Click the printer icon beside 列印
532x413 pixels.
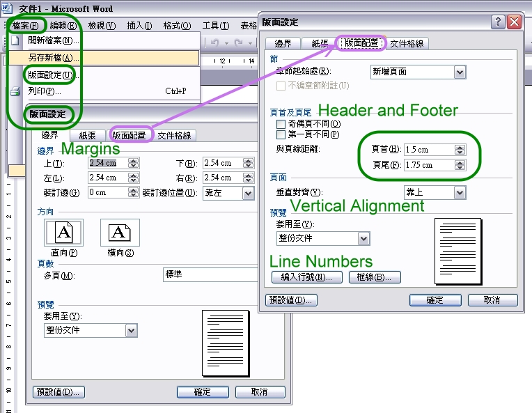[15, 91]
